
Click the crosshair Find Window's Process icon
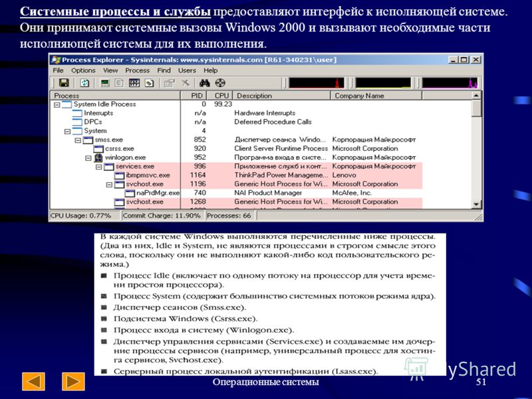221,82
